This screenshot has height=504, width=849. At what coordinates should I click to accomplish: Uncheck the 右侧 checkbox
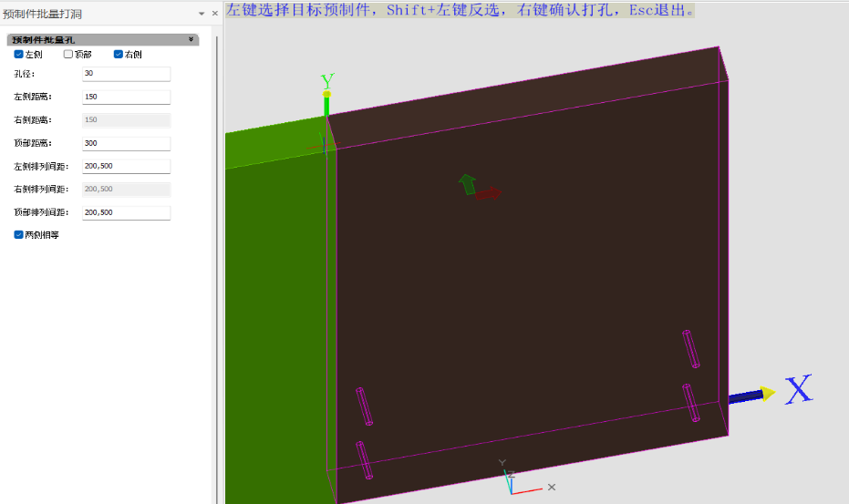pos(119,55)
